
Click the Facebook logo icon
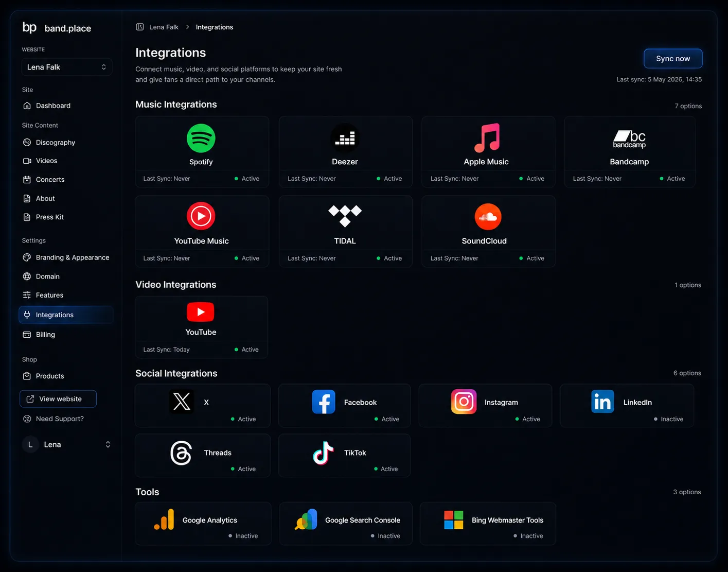tap(324, 402)
